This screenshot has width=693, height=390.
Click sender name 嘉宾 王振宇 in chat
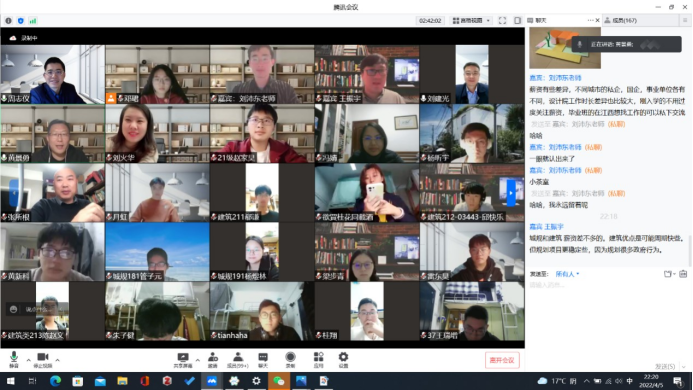pos(546,226)
